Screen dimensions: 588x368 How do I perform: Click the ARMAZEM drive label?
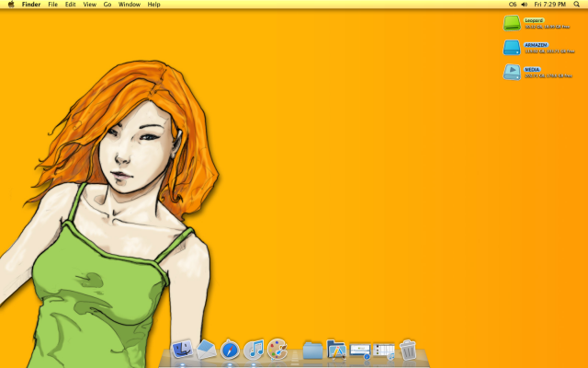click(536, 45)
